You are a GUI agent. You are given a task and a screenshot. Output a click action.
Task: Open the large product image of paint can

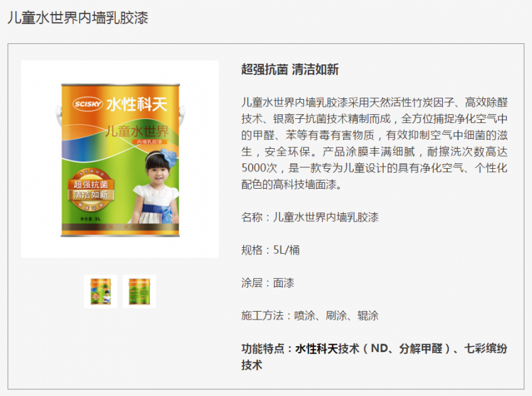tap(120, 159)
